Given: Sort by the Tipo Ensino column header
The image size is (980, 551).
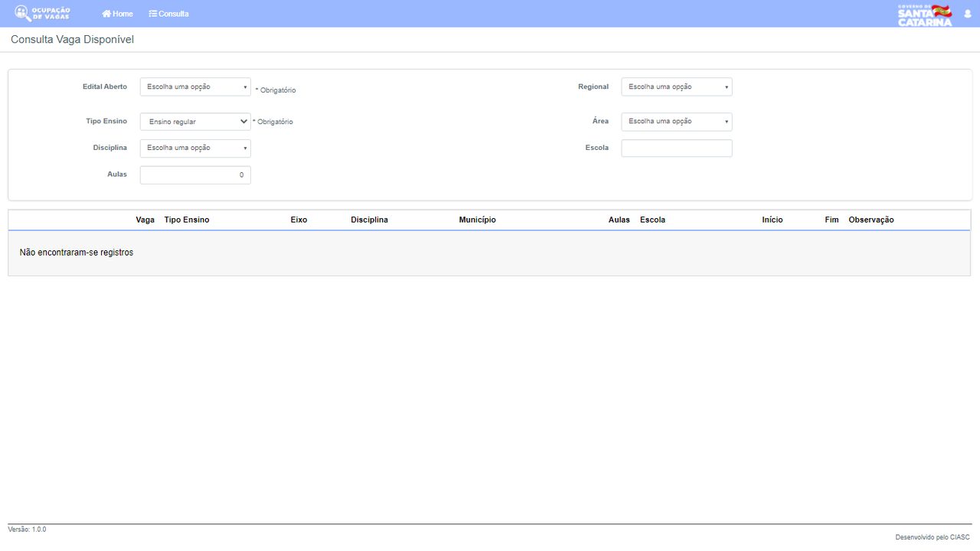Looking at the screenshot, I should click(x=187, y=220).
